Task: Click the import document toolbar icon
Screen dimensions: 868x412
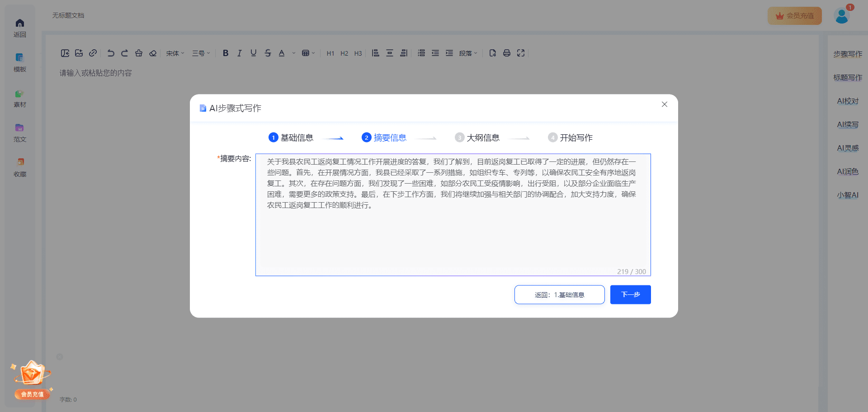Action: click(65, 53)
